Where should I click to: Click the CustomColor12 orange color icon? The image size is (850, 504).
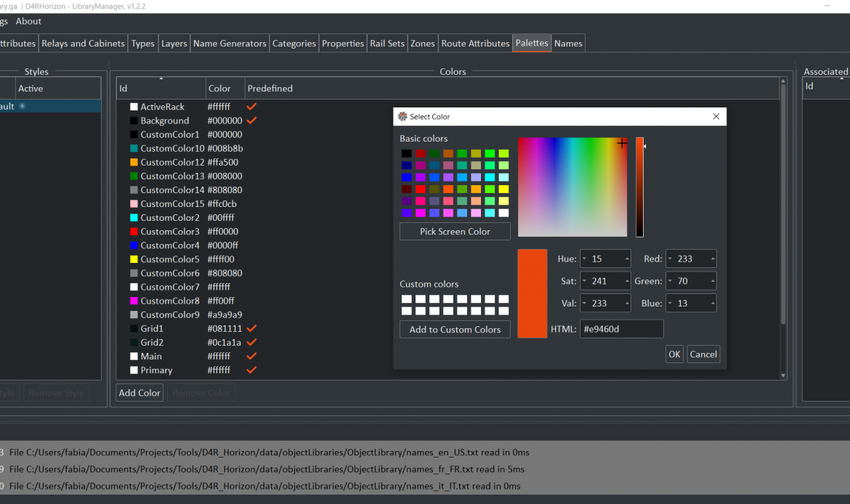click(x=134, y=163)
